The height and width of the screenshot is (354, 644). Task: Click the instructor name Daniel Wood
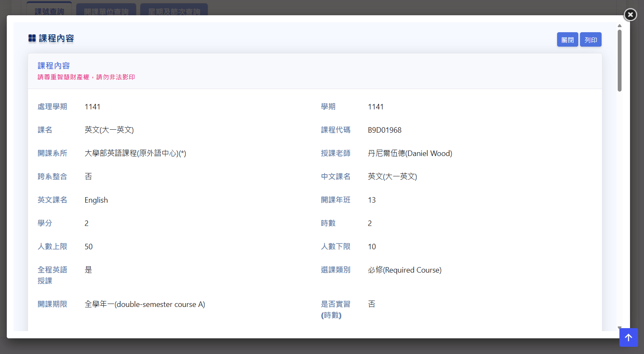410,153
